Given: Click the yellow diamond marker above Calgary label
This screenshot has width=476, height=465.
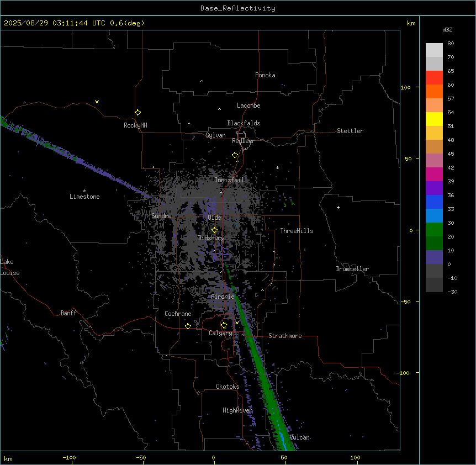Looking at the screenshot, I should (224, 325).
